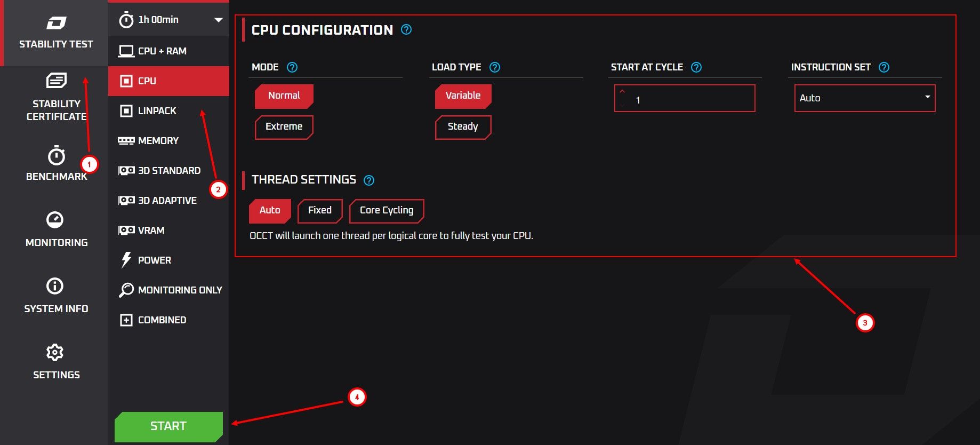
Task: Click the chip icon next to LINPACK
Action: tap(126, 111)
